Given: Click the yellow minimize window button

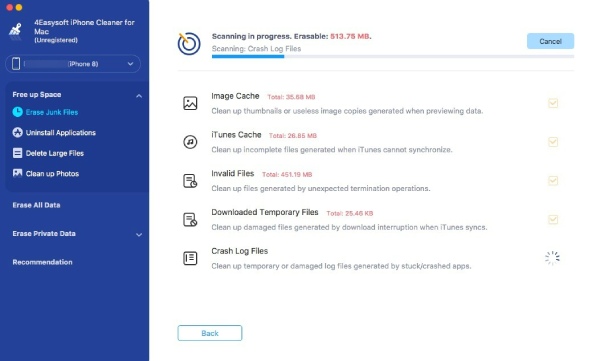Looking at the screenshot, I should point(19,7).
